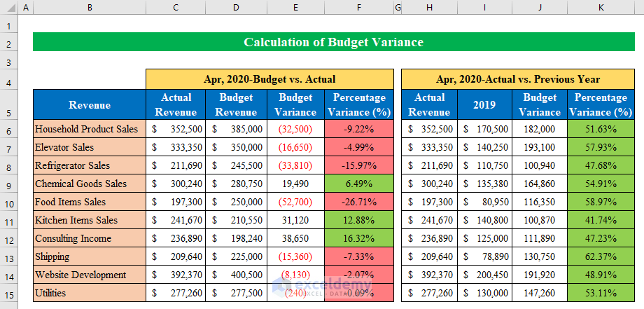This screenshot has width=644, height=309.
Task: Select the Kitchen Items Sales cell
Action: click(90, 220)
